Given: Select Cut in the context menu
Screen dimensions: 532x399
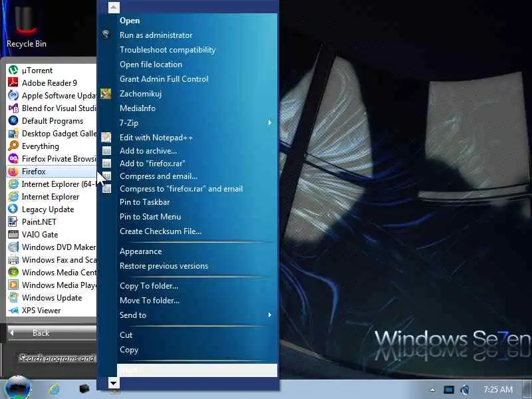Looking at the screenshot, I should (x=126, y=335).
